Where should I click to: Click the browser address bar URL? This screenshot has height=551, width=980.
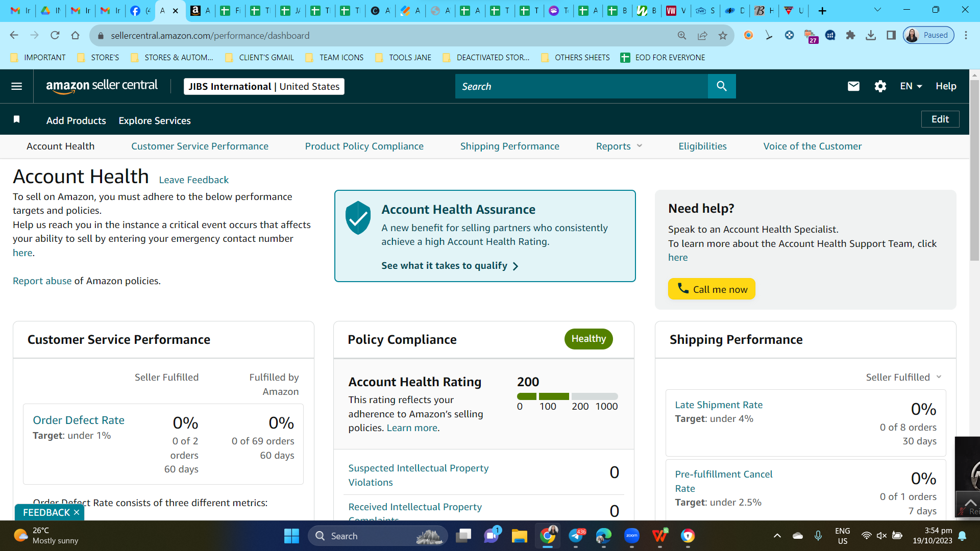click(210, 35)
